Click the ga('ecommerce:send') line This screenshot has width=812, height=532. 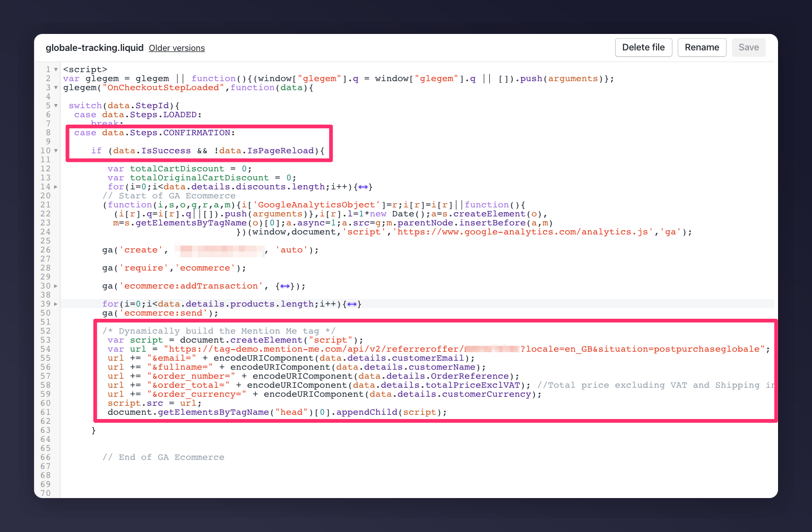[160, 313]
